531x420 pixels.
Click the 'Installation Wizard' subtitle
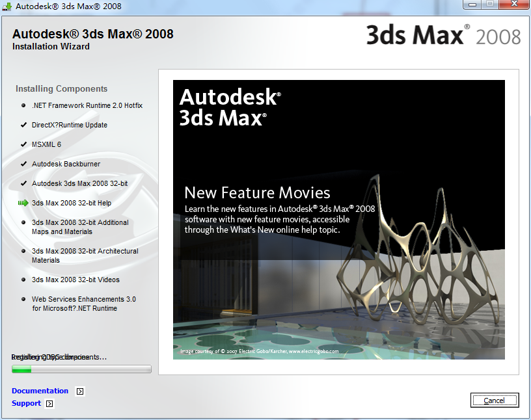pos(51,46)
